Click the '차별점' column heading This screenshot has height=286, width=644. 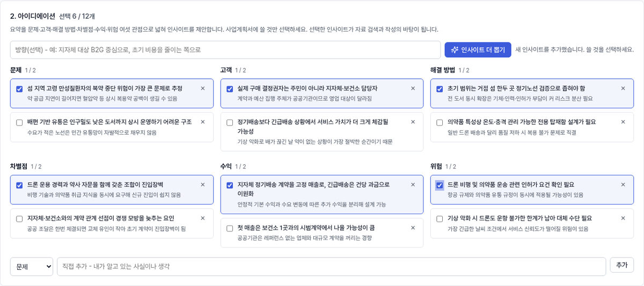[19, 166]
